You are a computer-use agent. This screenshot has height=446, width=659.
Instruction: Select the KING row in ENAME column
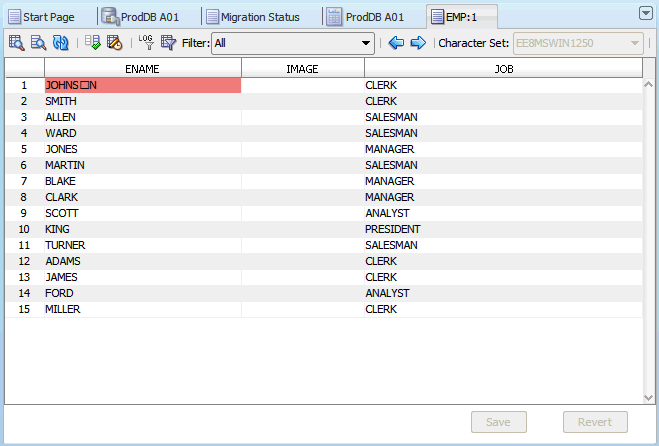point(143,229)
